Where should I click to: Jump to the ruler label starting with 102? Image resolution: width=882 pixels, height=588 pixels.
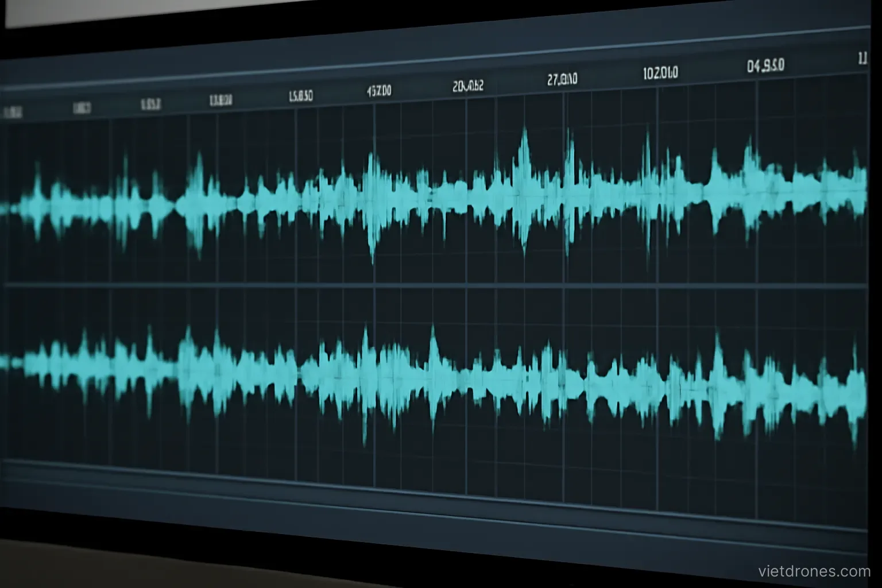pos(660,73)
